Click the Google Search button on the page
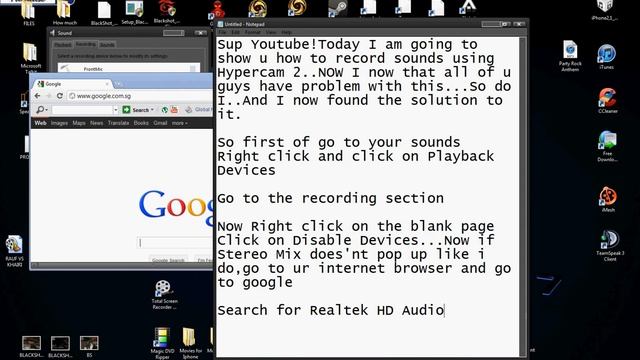640x360 pixels. 168,260
